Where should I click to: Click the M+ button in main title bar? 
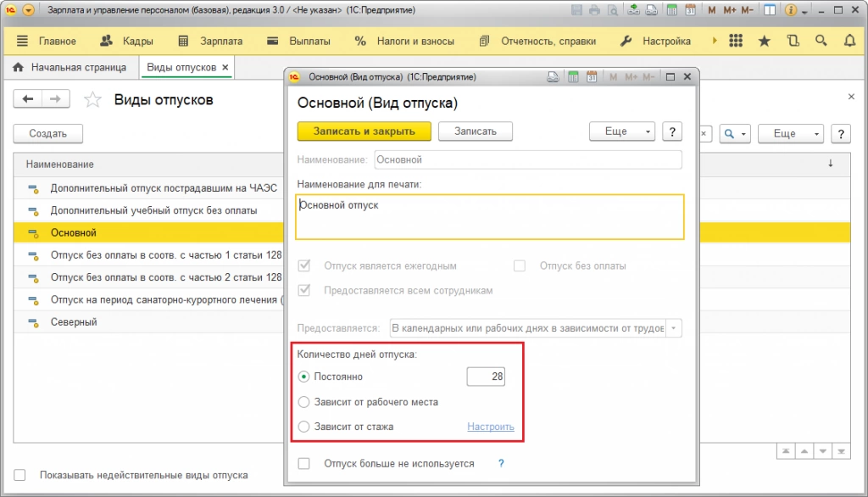pyautogui.click(x=730, y=10)
